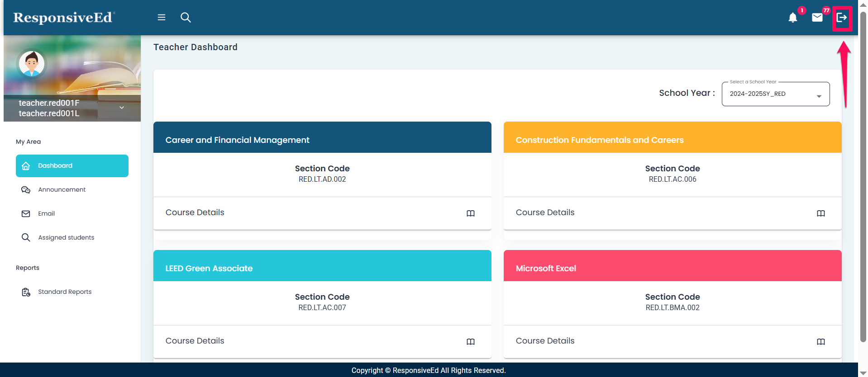
Task: Open book icon for Construction Fundamentals course
Action: pos(820,213)
